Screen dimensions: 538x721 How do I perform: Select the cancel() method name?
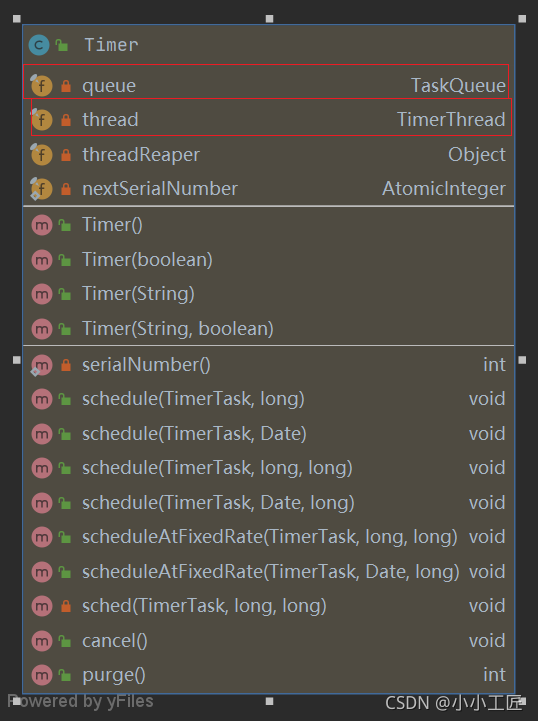(x=115, y=641)
